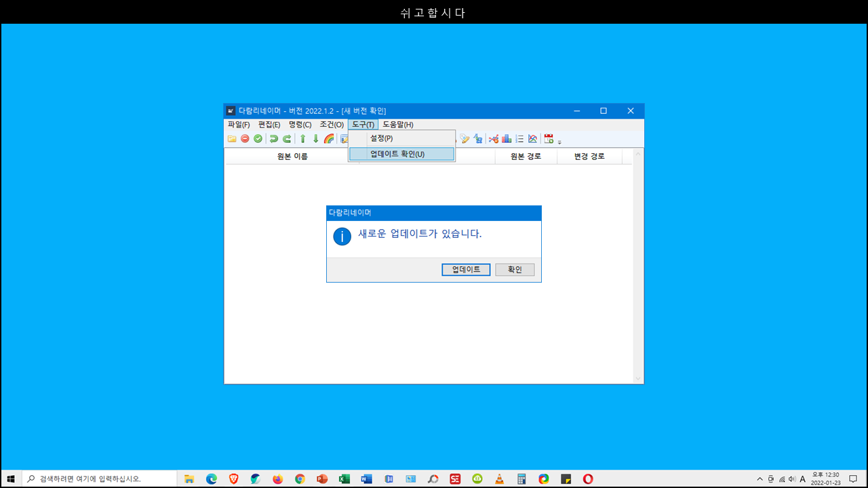Click the 확인 button in dialog
Viewport: 868px width, 488px height.
coord(515,270)
